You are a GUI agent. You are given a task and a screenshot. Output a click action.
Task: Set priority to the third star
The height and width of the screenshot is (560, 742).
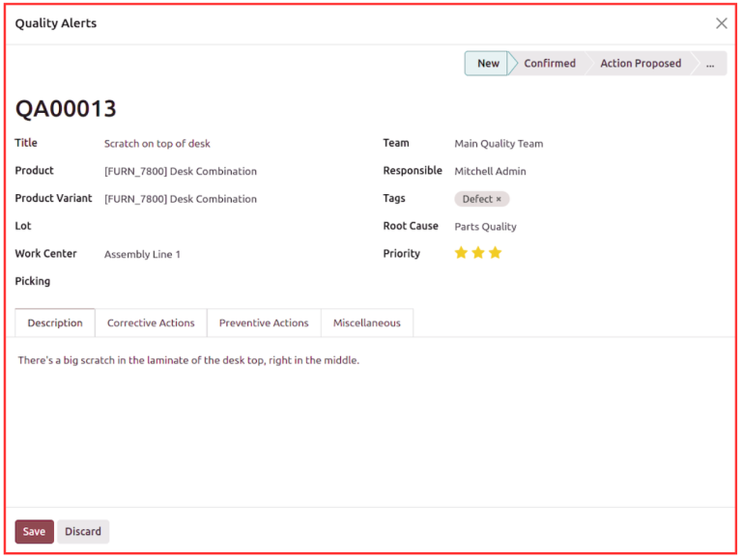[496, 253]
